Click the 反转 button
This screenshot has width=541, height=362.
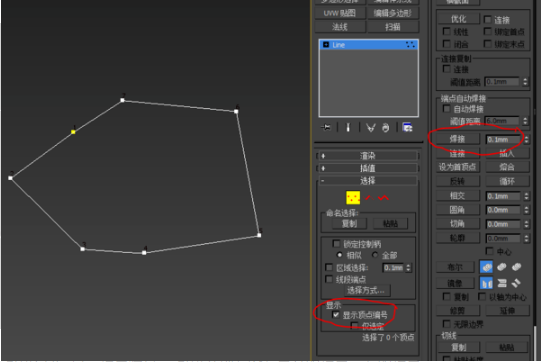[458, 181]
